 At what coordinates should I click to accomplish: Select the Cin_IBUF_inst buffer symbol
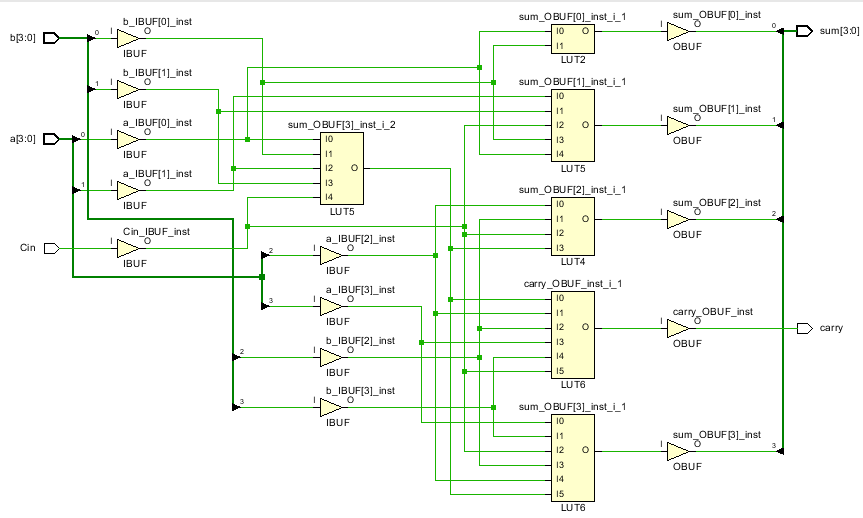pyautogui.click(x=128, y=248)
